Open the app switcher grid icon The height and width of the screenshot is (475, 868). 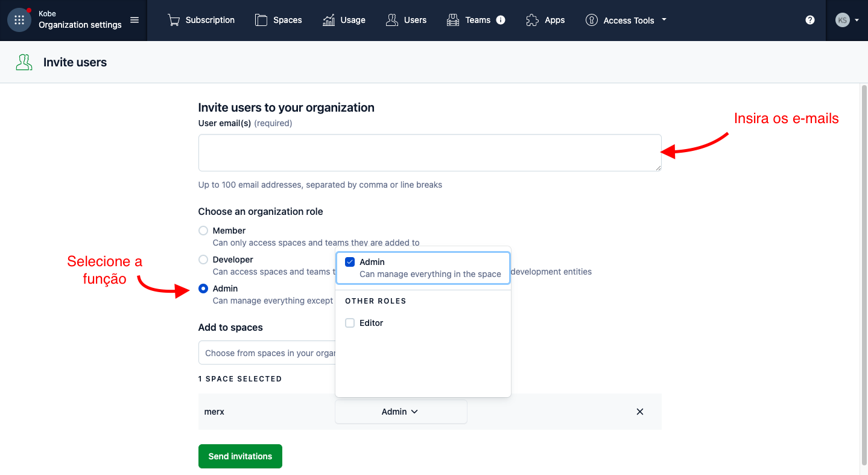(19, 20)
